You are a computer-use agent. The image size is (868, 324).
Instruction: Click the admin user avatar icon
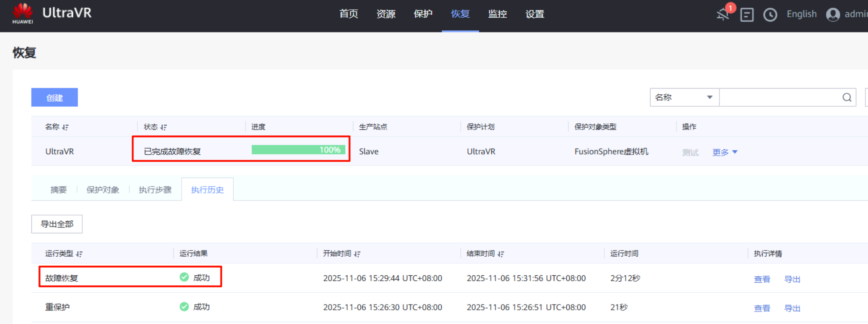pyautogui.click(x=833, y=15)
